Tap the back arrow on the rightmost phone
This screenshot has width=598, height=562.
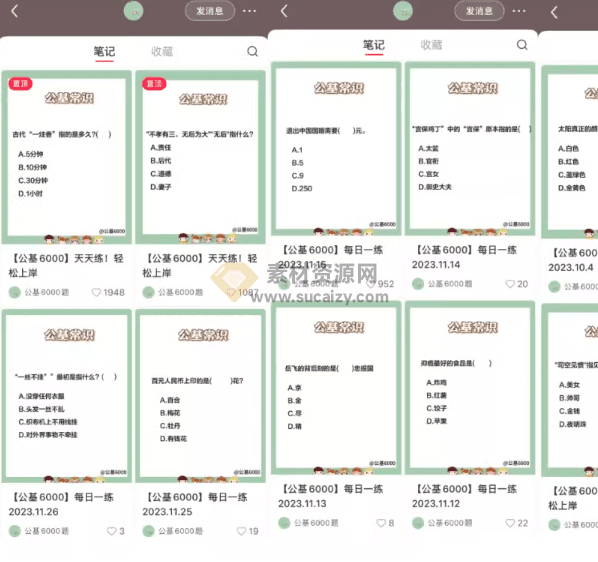point(554,12)
